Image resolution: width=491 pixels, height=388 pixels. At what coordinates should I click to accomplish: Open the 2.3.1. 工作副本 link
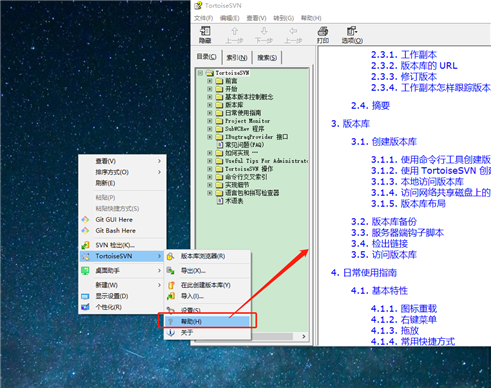click(404, 55)
